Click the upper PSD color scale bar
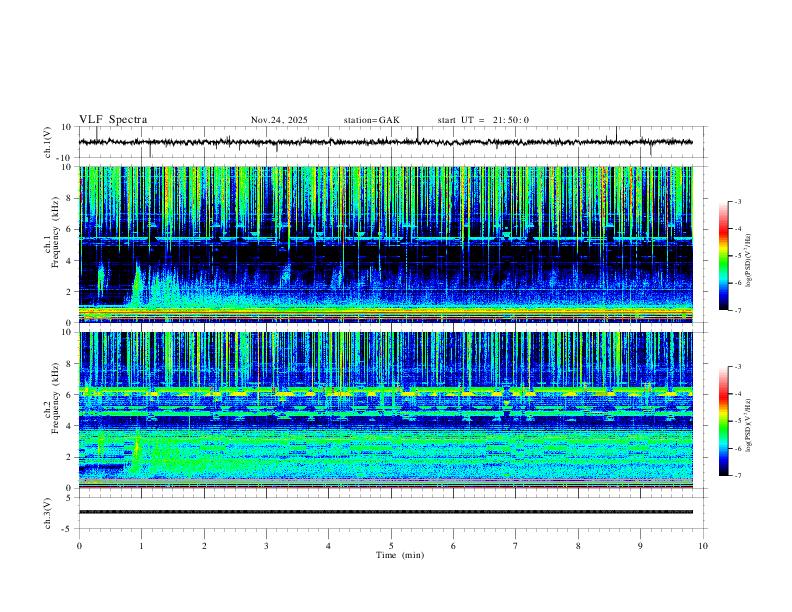Screen dimensions: 792x612 click(723, 256)
